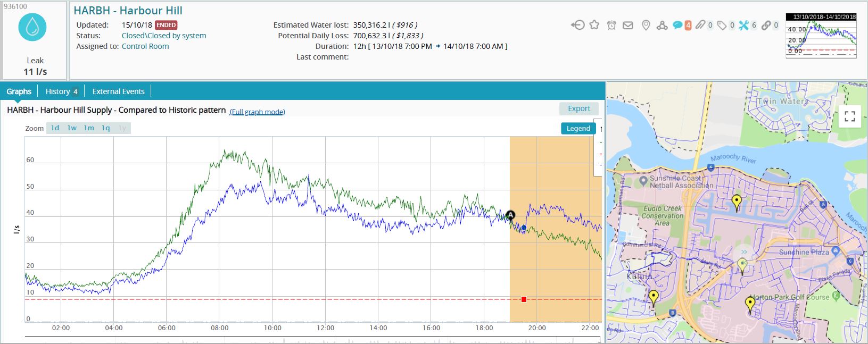Click the map location pin icon
Screen dimensions: 868x344
646,25
